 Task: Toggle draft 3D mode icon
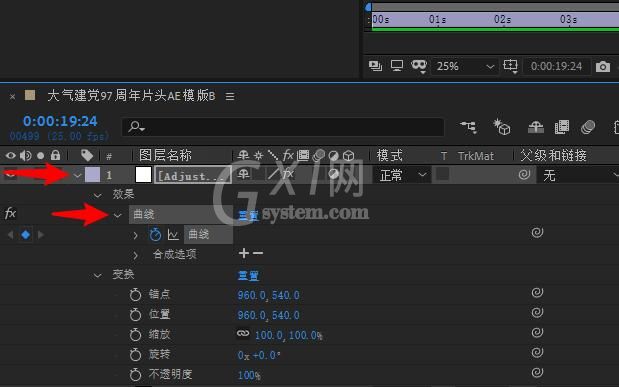pyautogui.click(x=502, y=127)
